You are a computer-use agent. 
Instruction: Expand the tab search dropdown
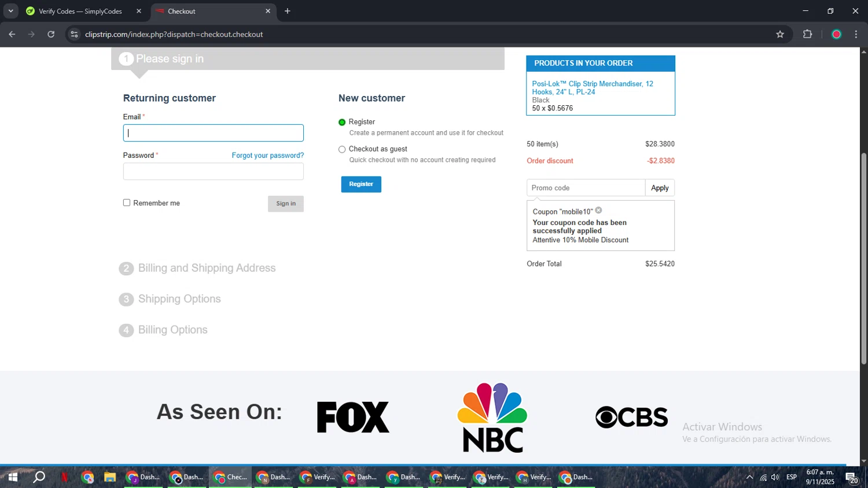click(x=10, y=11)
